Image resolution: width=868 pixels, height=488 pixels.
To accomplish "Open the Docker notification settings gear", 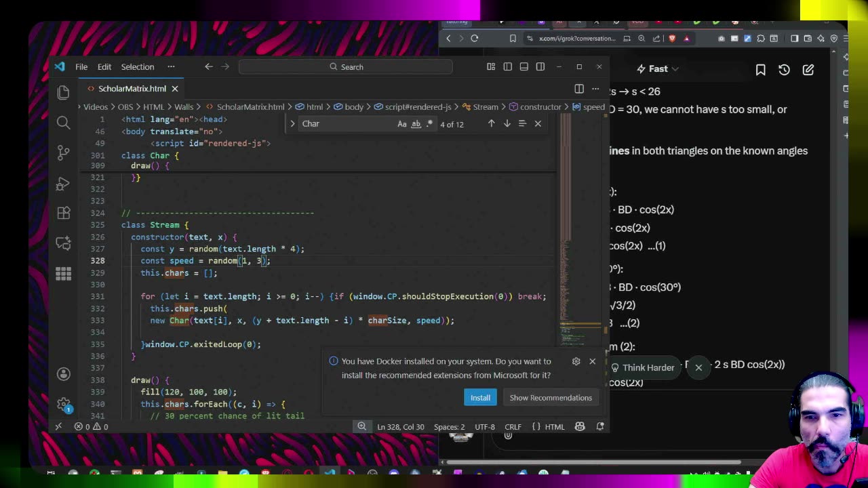I will click(x=576, y=361).
